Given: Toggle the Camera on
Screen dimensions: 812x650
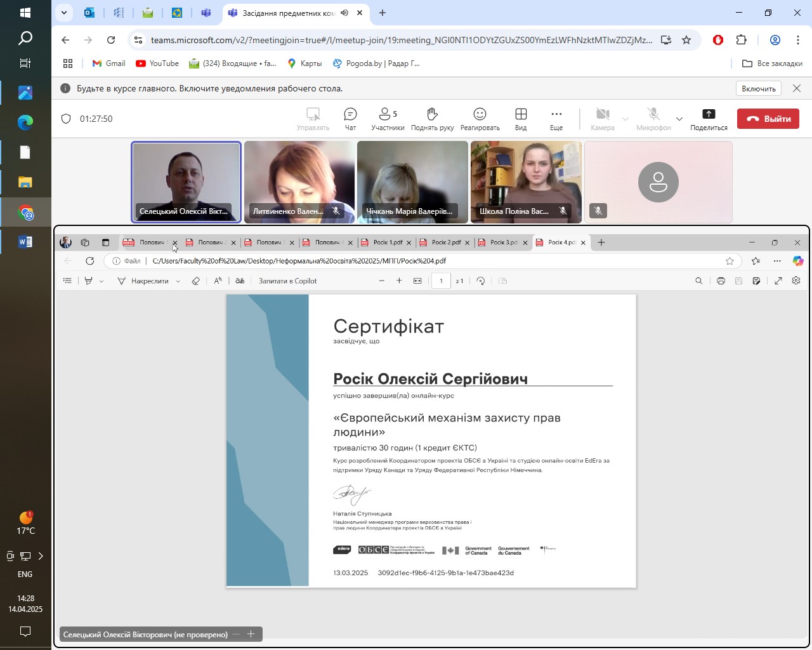Looking at the screenshot, I should (602, 119).
